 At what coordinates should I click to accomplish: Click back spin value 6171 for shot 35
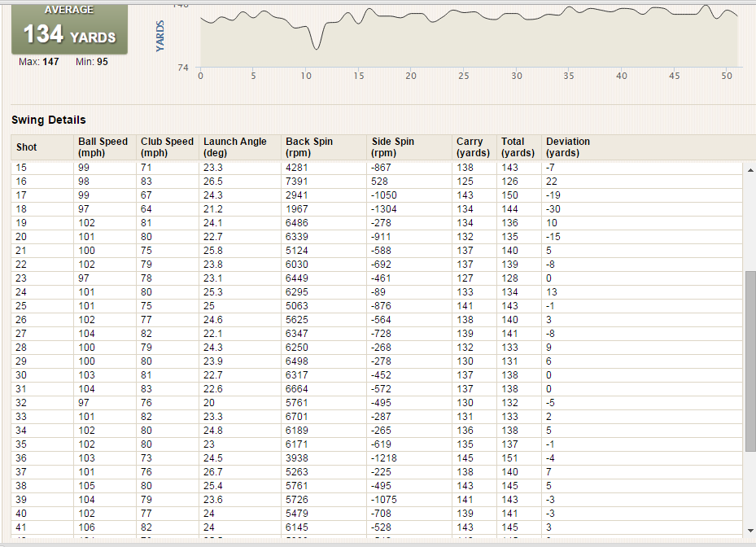click(296, 444)
